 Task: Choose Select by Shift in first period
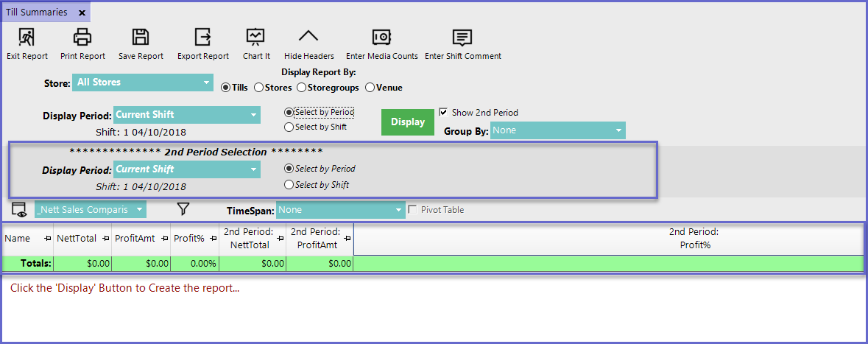[x=289, y=127]
